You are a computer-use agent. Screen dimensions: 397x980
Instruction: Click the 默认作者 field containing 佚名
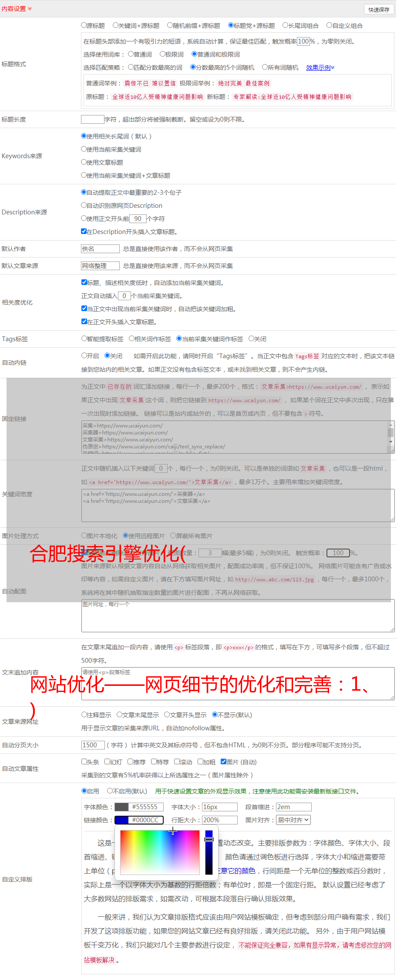pyautogui.click(x=100, y=249)
